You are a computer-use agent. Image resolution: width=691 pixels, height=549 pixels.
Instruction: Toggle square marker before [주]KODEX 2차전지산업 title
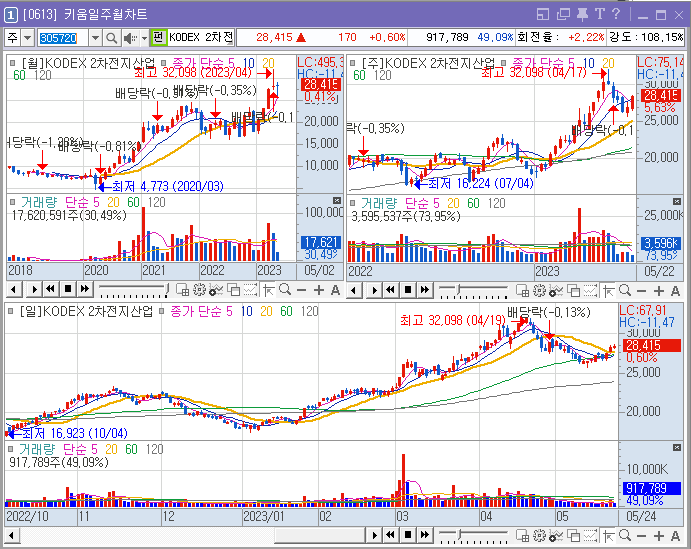353,63
